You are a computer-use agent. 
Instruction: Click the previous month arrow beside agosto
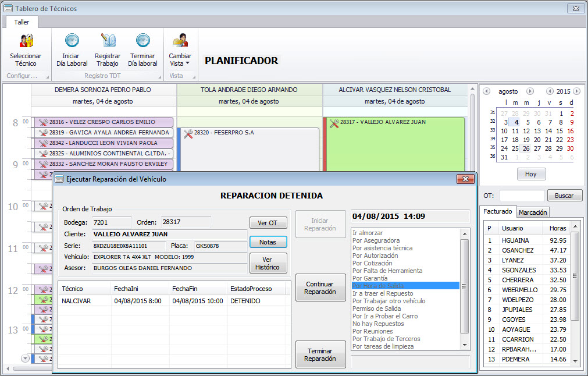click(486, 91)
